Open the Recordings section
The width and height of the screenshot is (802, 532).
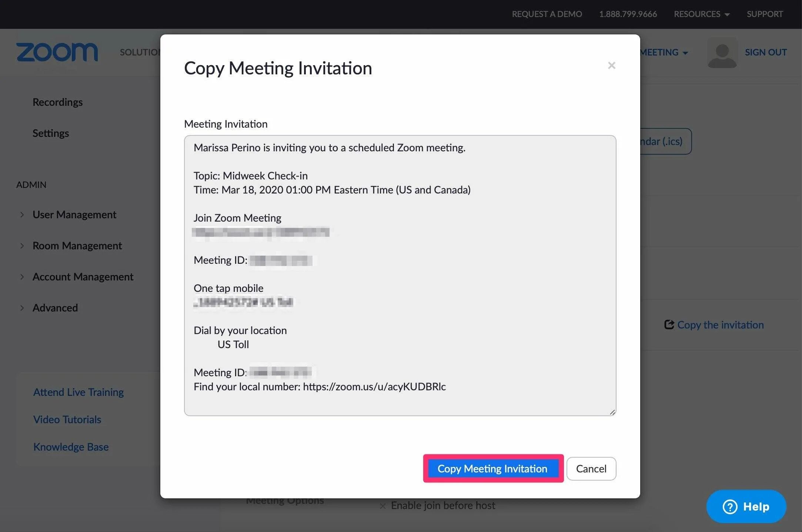tap(57, 101)
